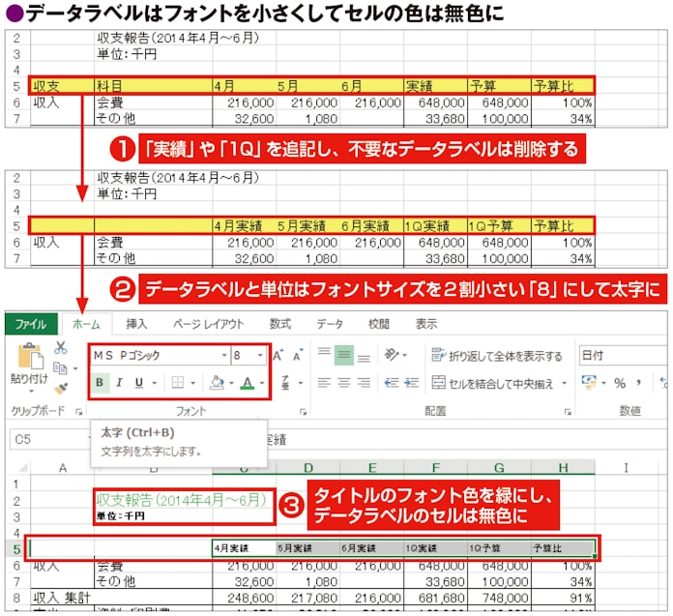Increase font size with large A
The width and height of the screenshot is (673, 616).
pyautogui.click(x=278, y=356)
